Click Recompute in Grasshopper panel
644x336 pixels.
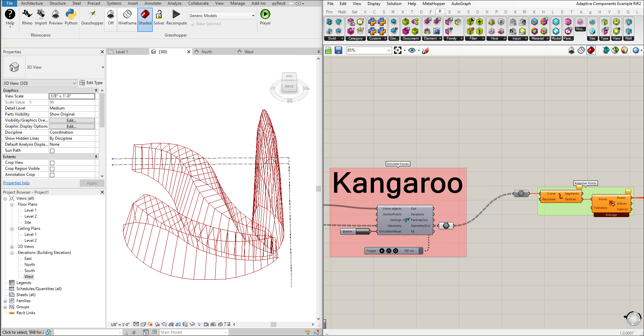coord(176,17)
